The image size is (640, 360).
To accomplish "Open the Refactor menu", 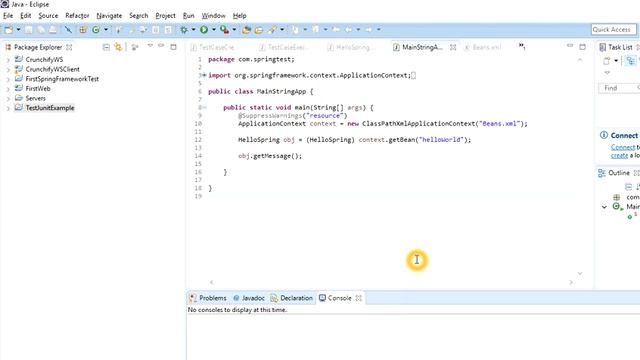I will pos(77,16).
